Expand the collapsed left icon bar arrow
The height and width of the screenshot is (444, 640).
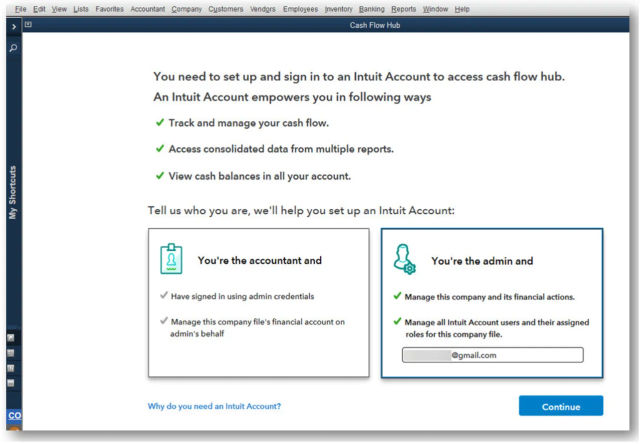tap(14, 27)
